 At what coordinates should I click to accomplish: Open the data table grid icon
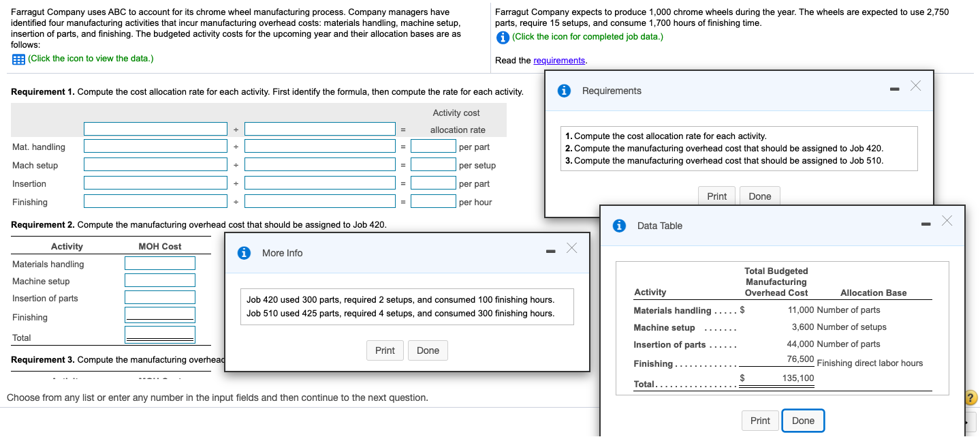19,59
